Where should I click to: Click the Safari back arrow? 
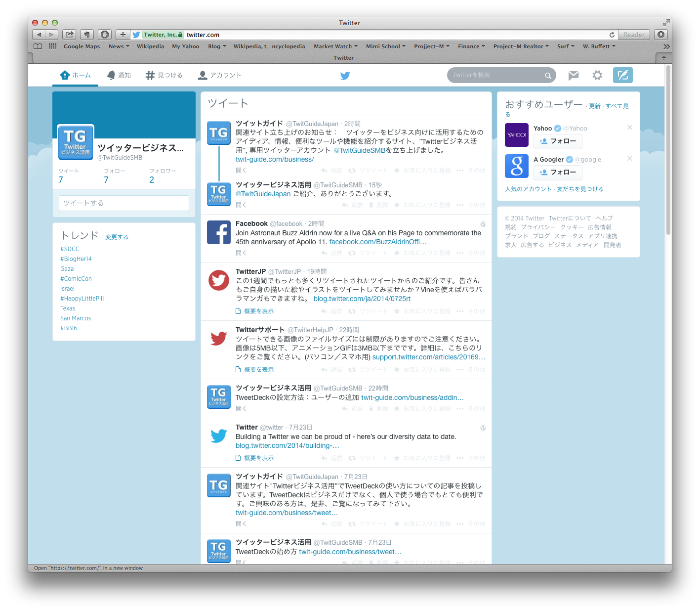click(39, 35)
